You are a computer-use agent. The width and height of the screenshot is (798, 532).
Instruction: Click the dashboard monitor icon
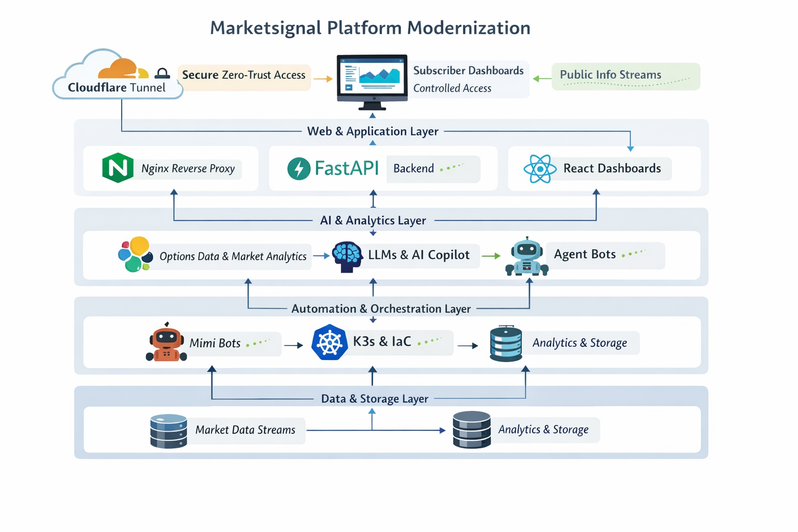point(372,82)
